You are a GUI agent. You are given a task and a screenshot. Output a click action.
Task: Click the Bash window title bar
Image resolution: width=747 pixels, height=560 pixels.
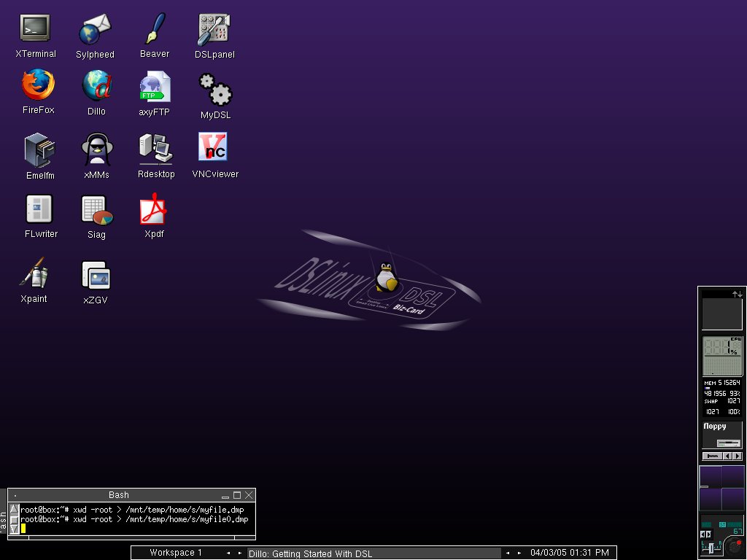[119, 495]
